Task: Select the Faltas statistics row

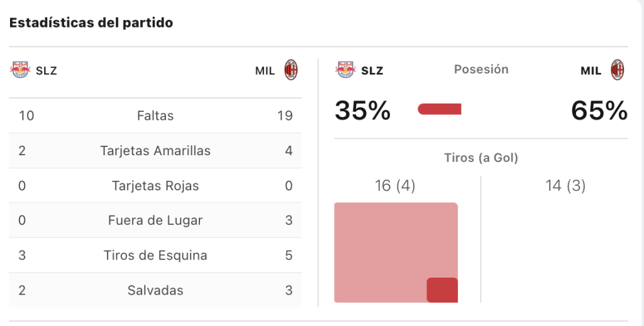Action: pos(155,116)
